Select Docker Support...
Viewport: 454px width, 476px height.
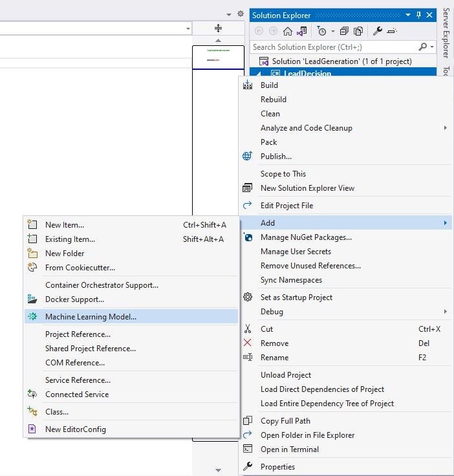pyautogui.click(x=131, y=299)
